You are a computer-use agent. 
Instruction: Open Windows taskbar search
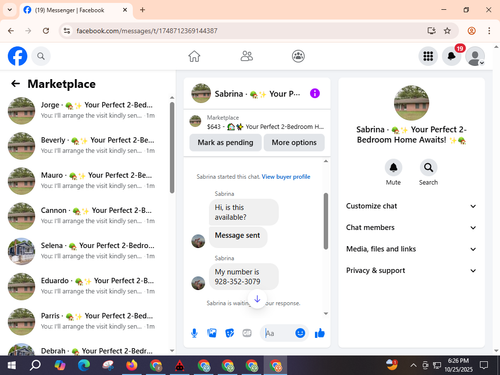(x=35, y=365)
